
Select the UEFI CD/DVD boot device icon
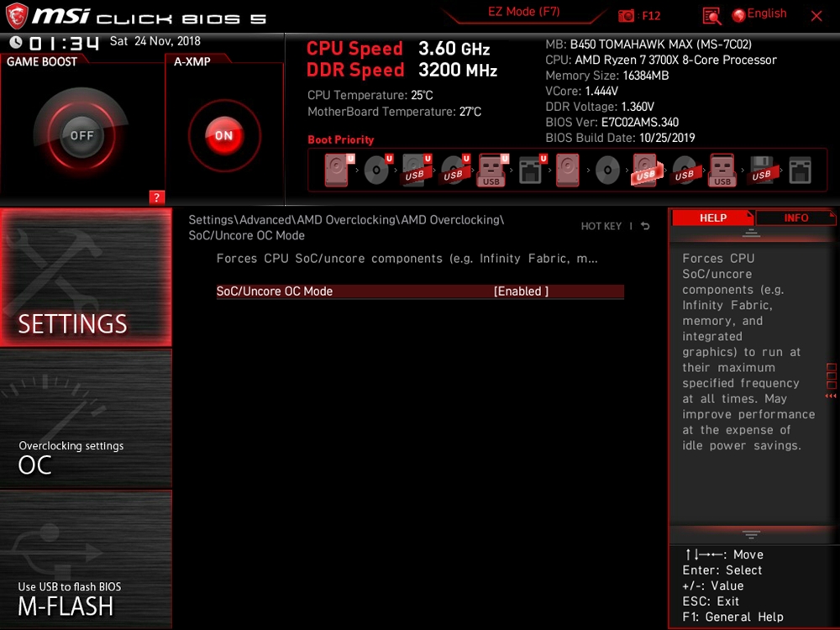point(378,170)
